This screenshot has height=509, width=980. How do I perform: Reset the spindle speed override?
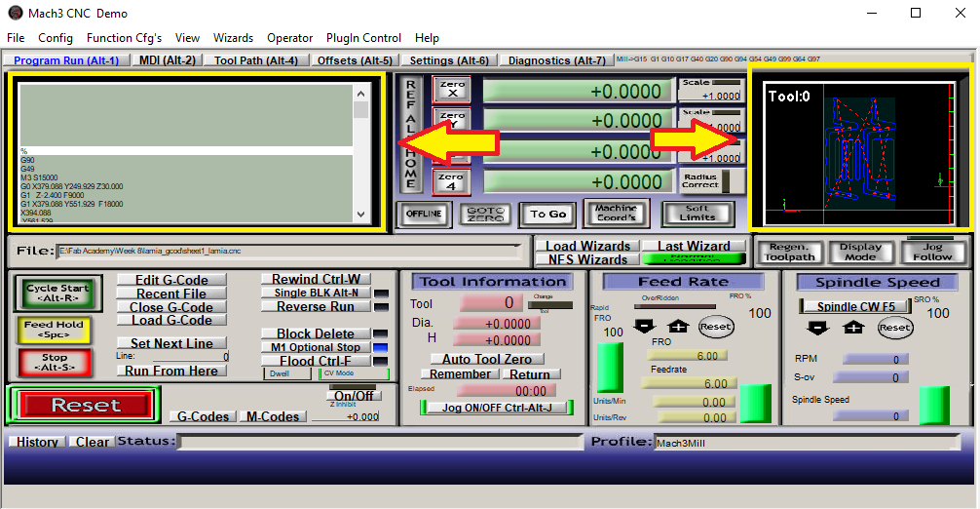pos(895,327)
